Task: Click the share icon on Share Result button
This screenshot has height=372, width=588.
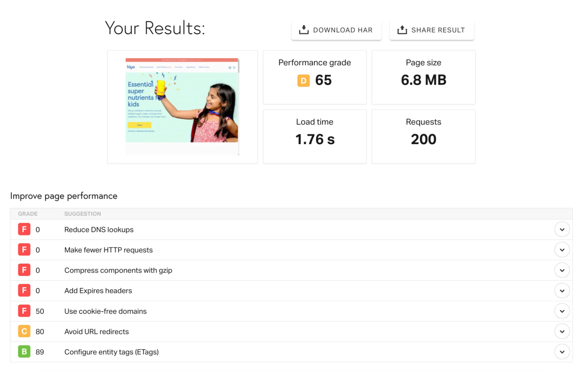Action: (x=402, y=29)
